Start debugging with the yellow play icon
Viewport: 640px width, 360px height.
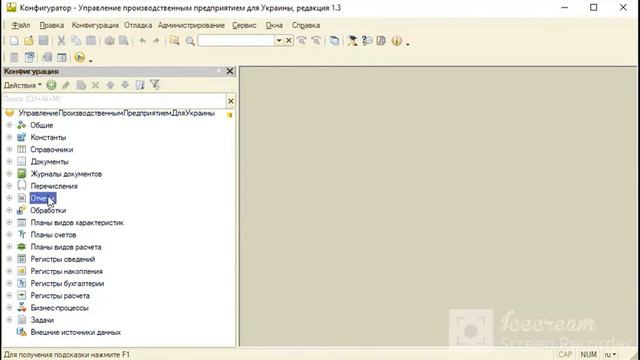(80, 58)
